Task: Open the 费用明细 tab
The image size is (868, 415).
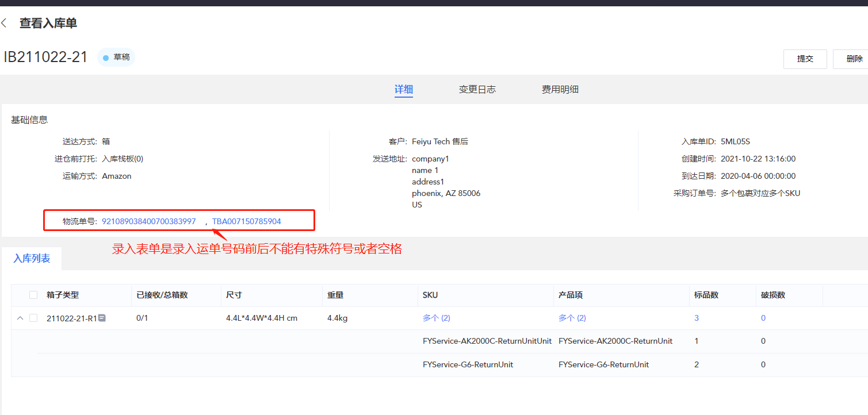Action: [x=560, y=90]
